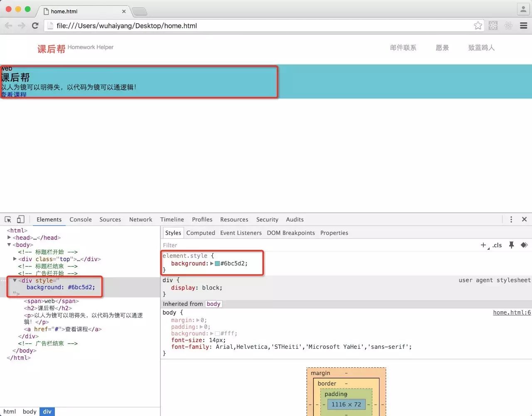Open the Chrome hamburger menu

(524, 26)
